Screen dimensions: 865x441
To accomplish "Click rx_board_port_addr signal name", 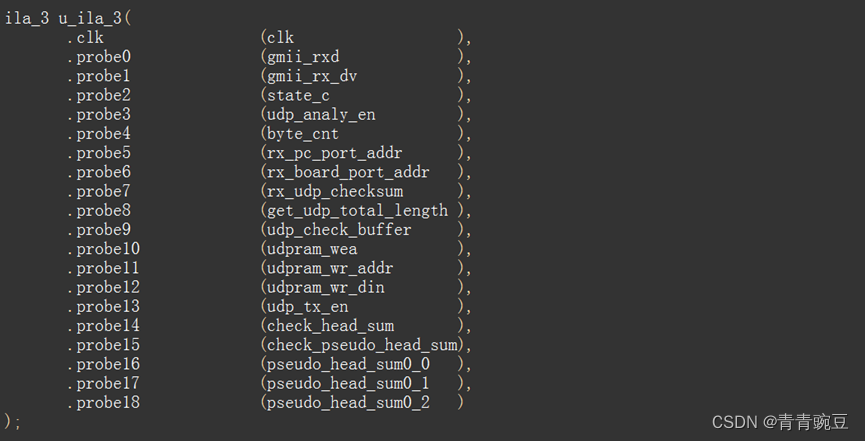I will tap(348, 172).
